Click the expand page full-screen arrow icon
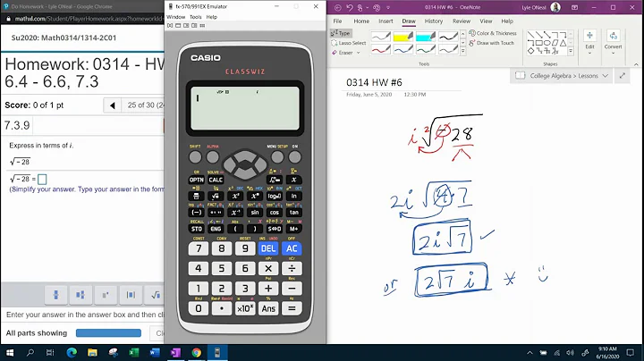 click(623, 76)
